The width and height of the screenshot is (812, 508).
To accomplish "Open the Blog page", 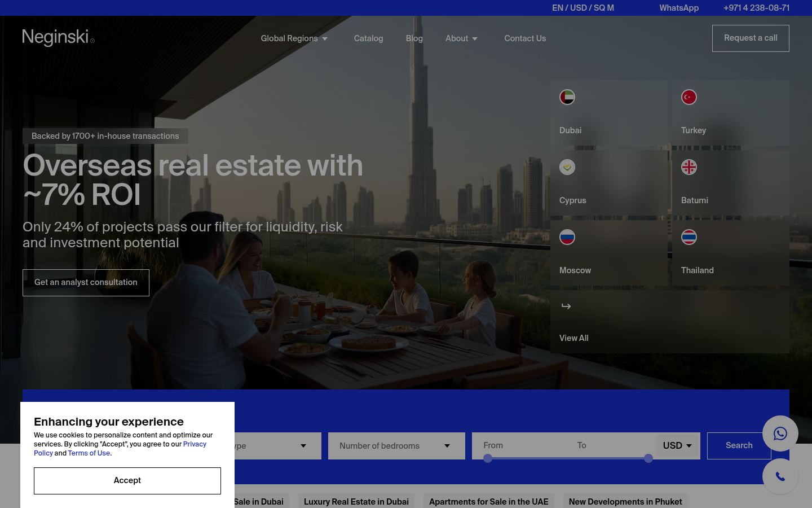I will (x=414, y=38).
